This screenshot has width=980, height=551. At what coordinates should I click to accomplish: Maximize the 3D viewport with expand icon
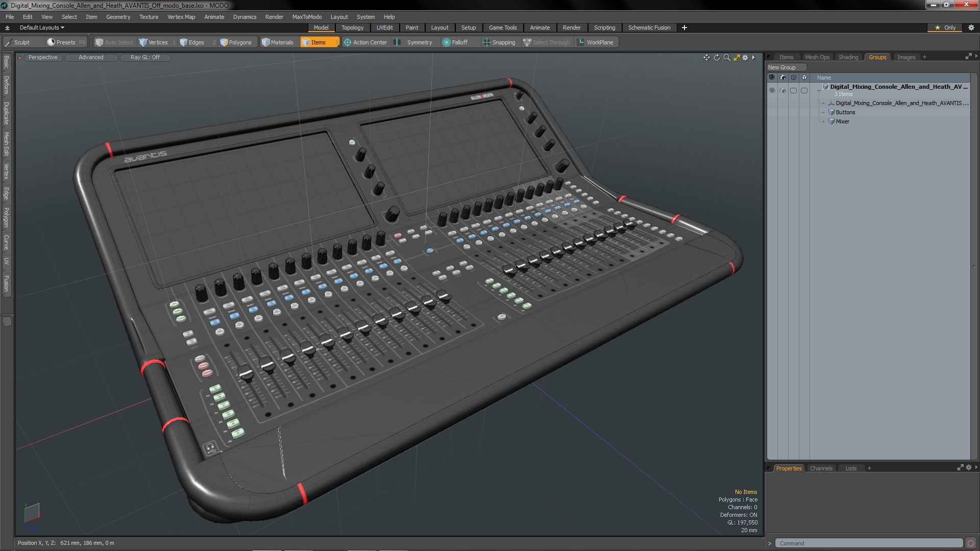tap(737, 58)
